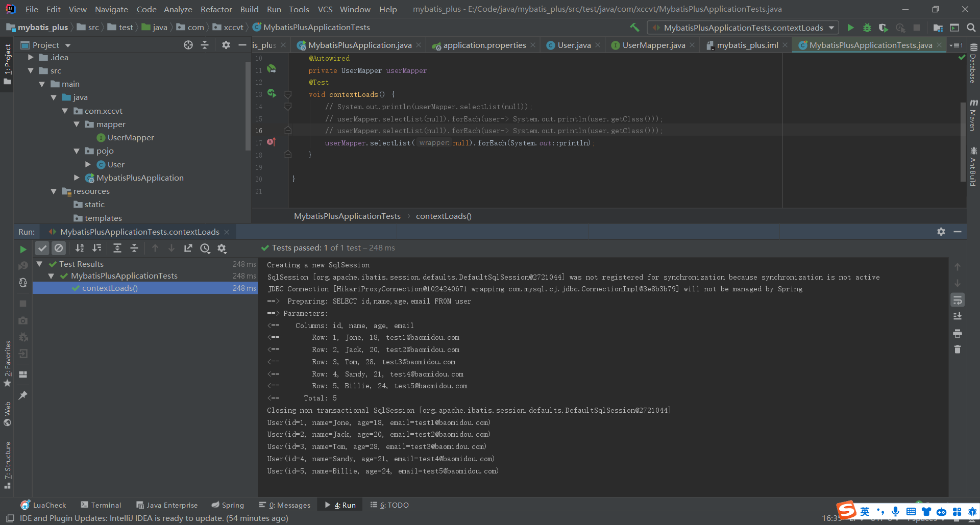
Task: Expand the .idea folder
Action: [31, 57]
